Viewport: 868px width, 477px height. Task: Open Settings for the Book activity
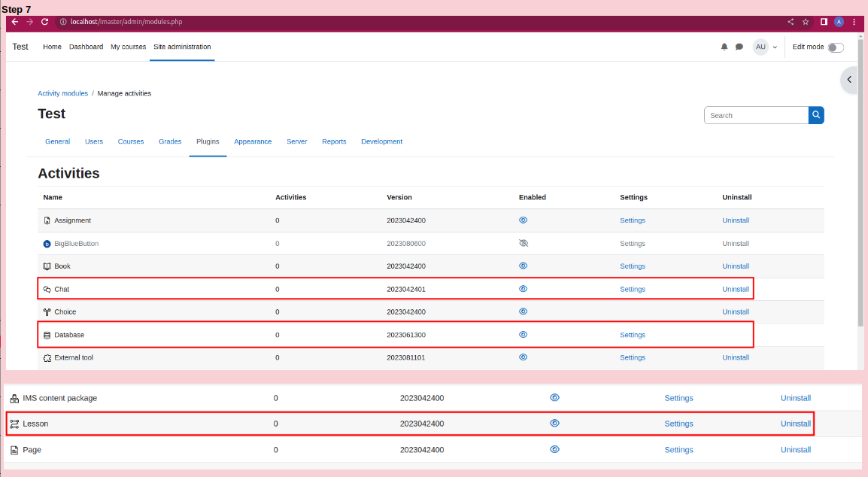coord(633,266)
